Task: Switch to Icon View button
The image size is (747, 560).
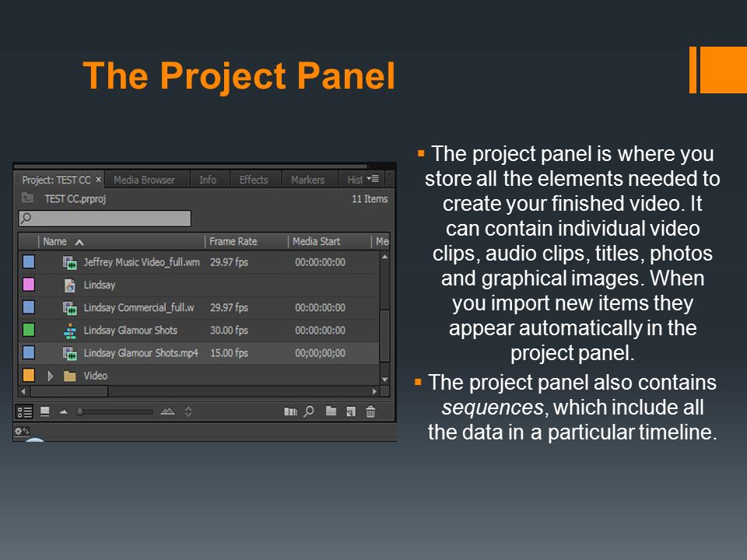Action: (x=45, y=411)
